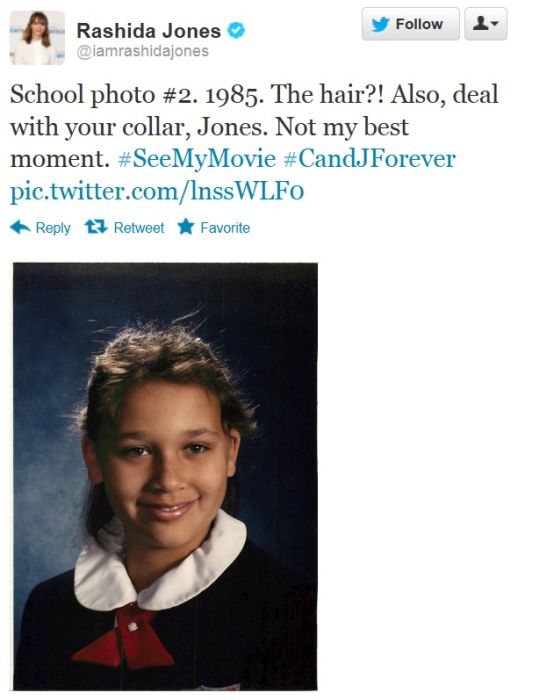Open the #CandJForever hashtag
Screen dimensions: 533x700
tap(370, 159)
